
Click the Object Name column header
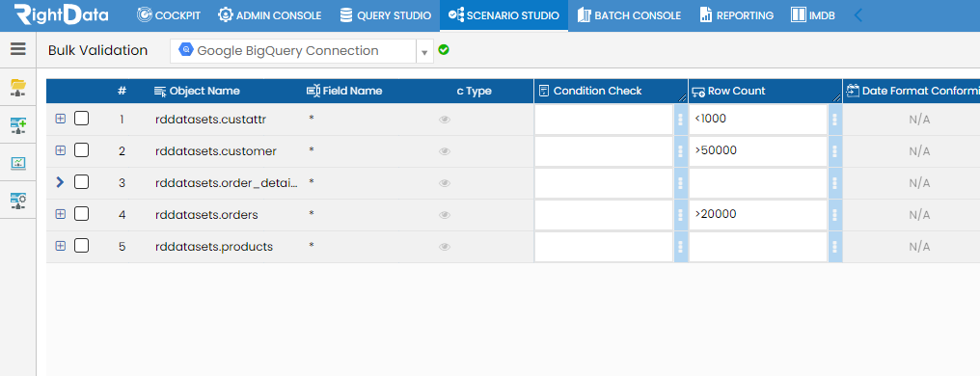point(197,91)
